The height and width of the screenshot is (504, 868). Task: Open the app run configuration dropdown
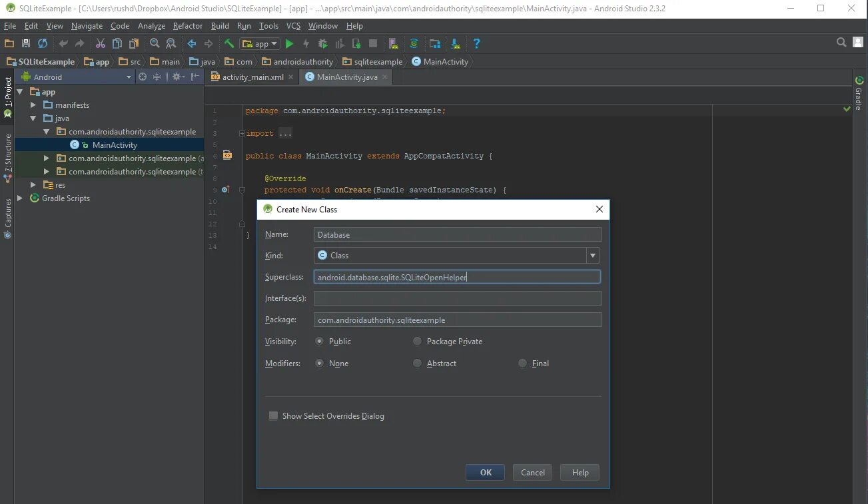pos(260,44)
